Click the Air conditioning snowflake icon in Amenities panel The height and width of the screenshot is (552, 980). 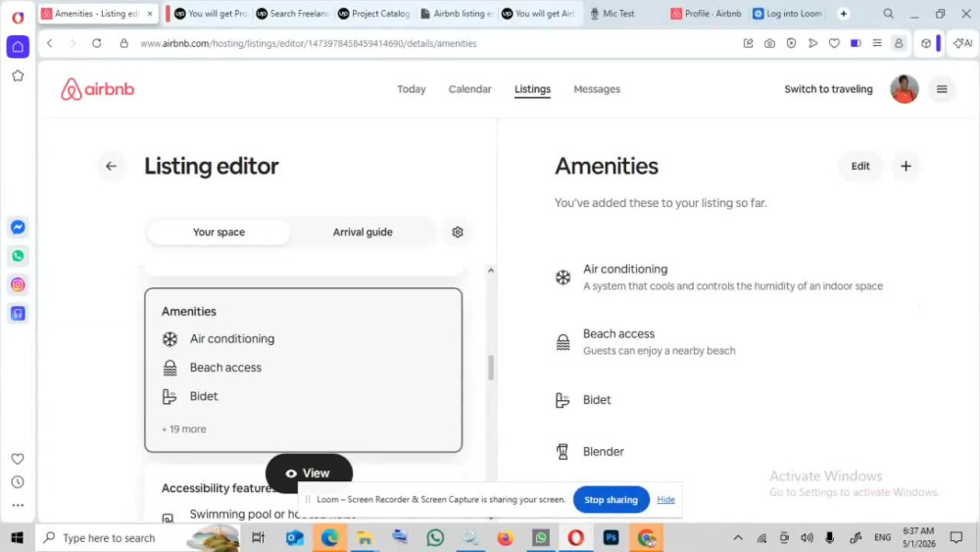click(563, 277)
